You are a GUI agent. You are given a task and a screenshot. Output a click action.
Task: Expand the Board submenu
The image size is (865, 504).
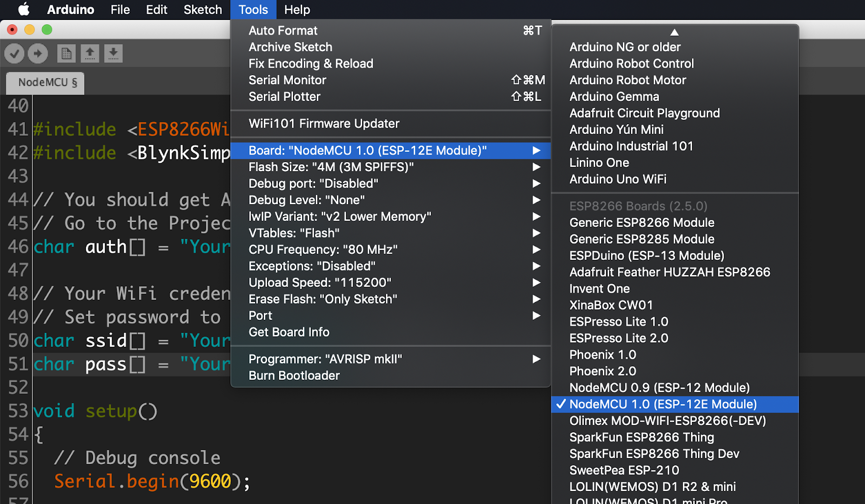pyautogui.click(x=390, y=151)
